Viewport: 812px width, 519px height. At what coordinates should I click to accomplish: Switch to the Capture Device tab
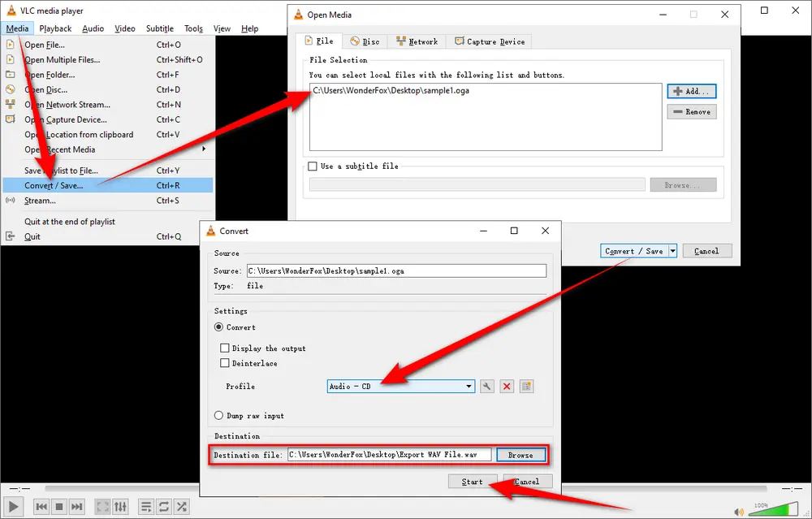[x=490, y=41]
